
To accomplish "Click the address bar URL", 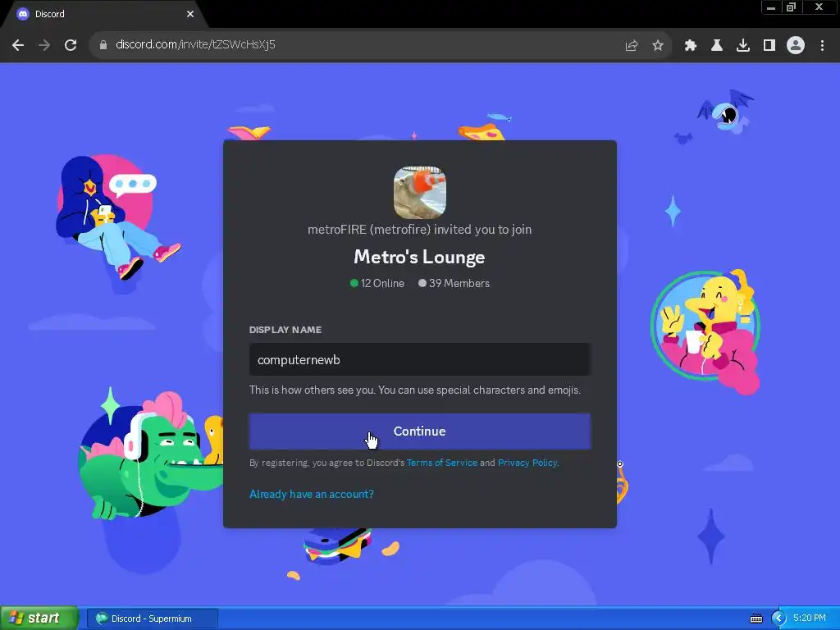I will click(x=195, y=44).
